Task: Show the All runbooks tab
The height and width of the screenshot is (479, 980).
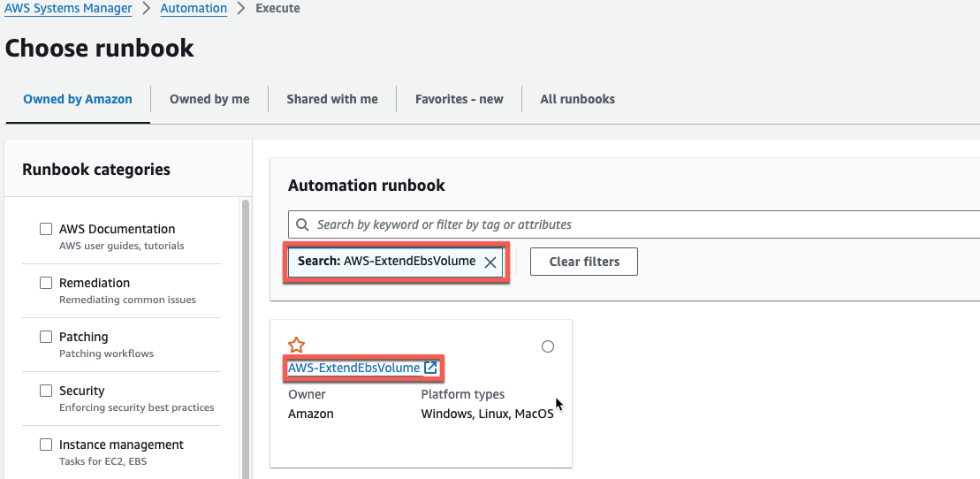Action: pos(578,99)
